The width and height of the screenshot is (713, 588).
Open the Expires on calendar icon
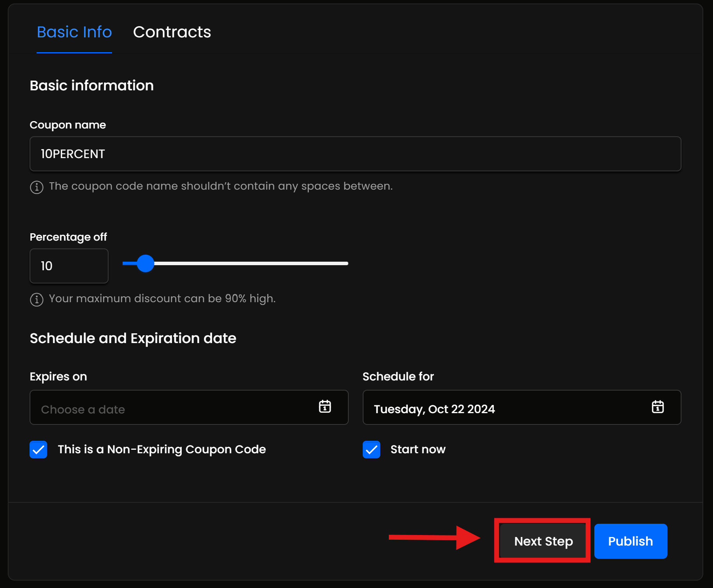click(x=325, y=407)
